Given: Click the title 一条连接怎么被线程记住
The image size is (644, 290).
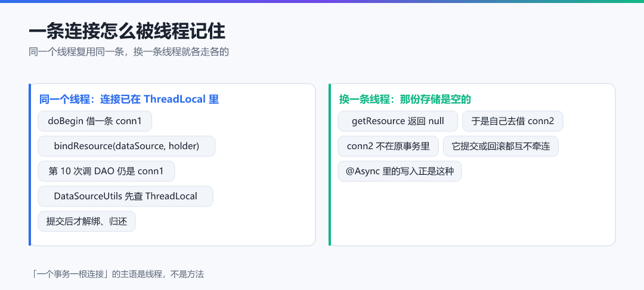Looking at the screenshot, I should point(127,32).
